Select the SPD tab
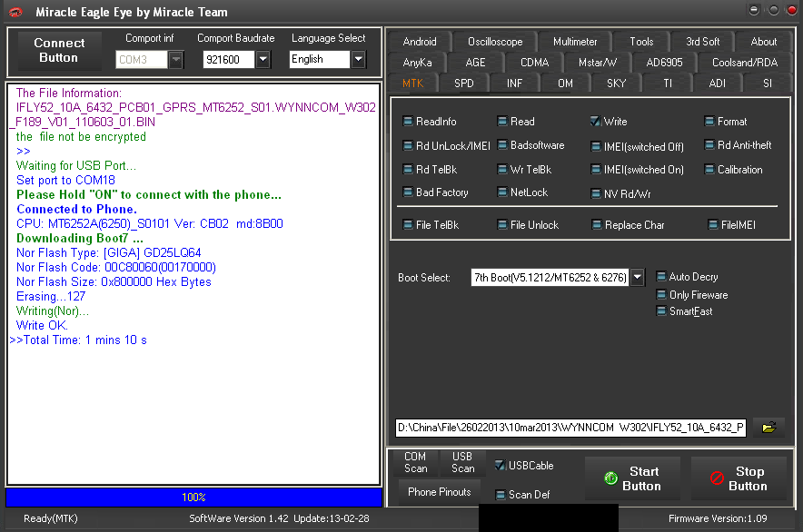Screen dimensions: 803x532 click(x=464, y=83)
